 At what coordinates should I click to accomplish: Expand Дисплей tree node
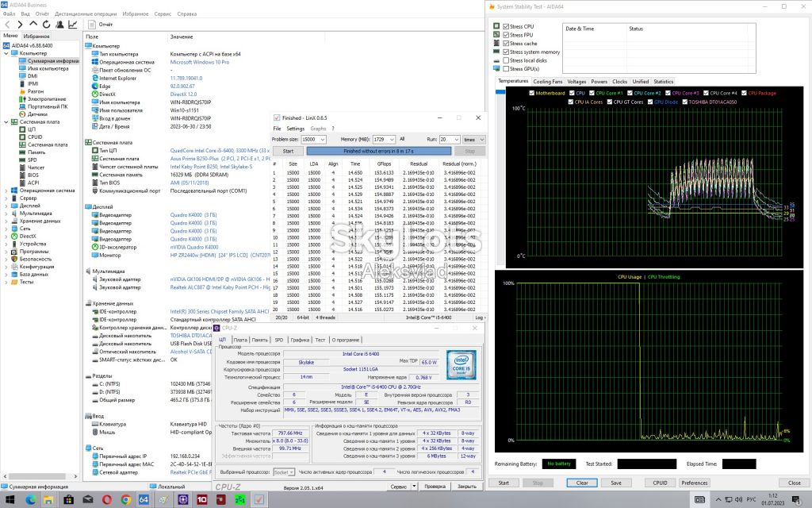[x=6, y=206]
